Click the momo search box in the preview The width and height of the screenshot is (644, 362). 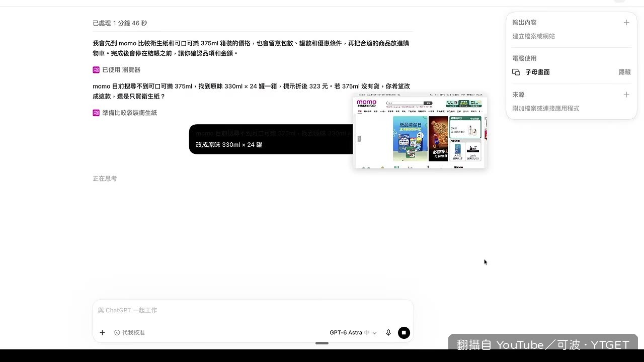405,103
